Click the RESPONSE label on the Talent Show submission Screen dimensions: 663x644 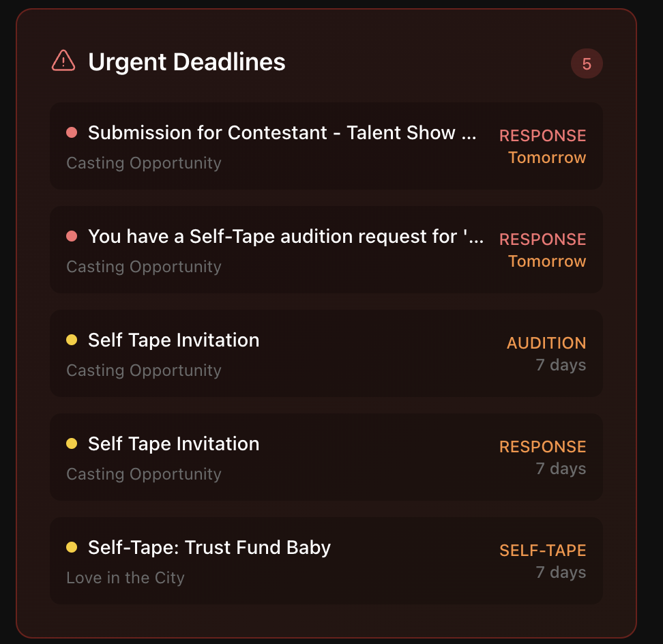543,136
